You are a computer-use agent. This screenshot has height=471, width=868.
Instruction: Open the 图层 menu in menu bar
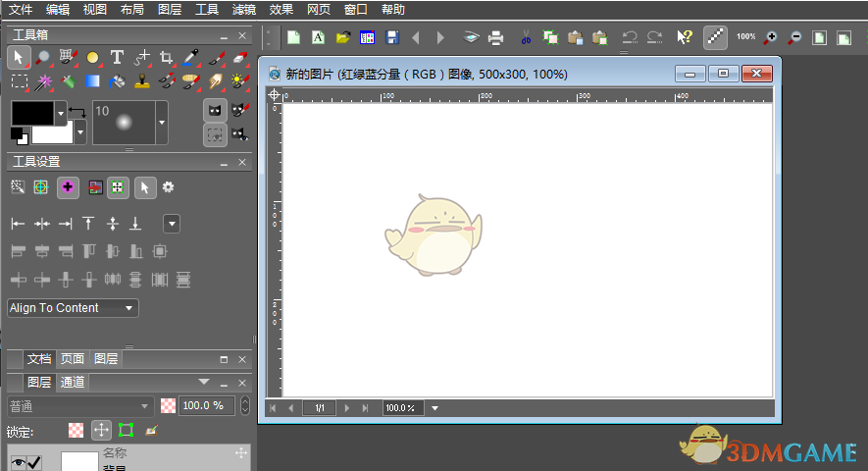pyautogui.click(x=170, y=10)
